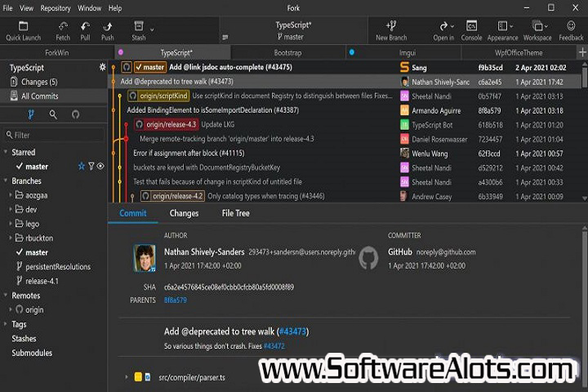
Task: Open the sidebar search magnifier icon
Action: click(53, 114)
